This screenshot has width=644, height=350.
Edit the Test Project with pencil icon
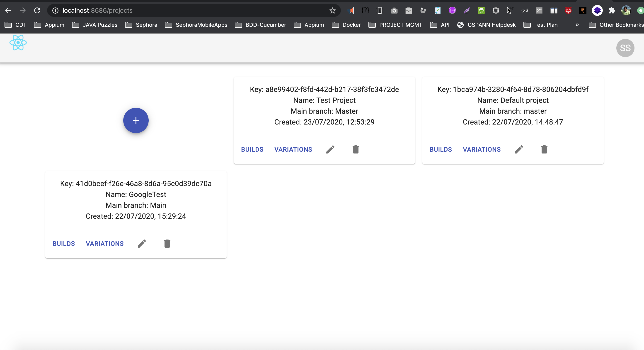coord(330,149)
